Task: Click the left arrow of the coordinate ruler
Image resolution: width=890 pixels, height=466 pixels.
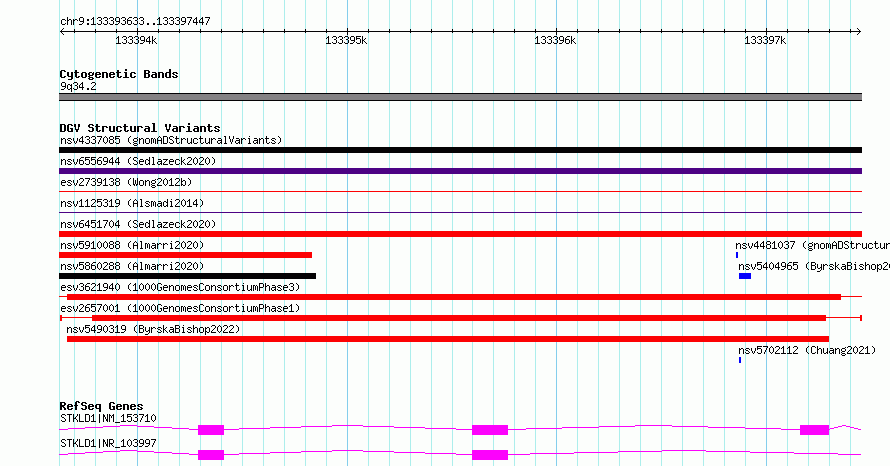Action: [x=62, y=32]
